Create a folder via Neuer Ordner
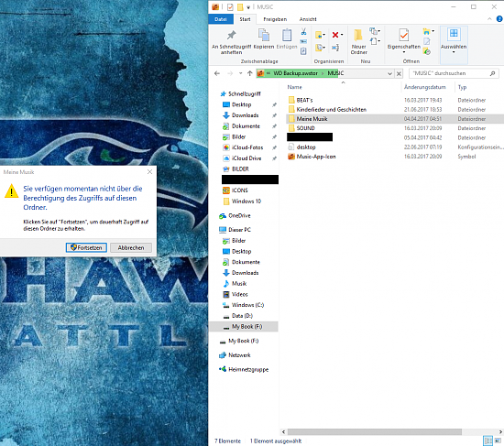The image size is (504, 446). (x=358, y=42)
